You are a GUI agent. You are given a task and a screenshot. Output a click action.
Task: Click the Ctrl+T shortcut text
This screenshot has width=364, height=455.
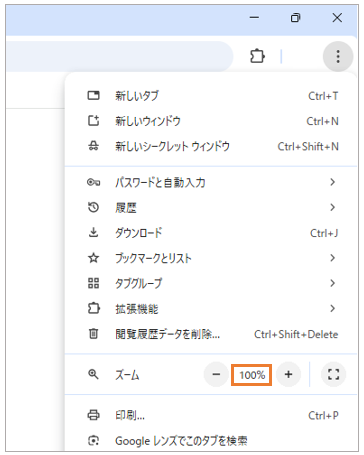tap(323, 96)
